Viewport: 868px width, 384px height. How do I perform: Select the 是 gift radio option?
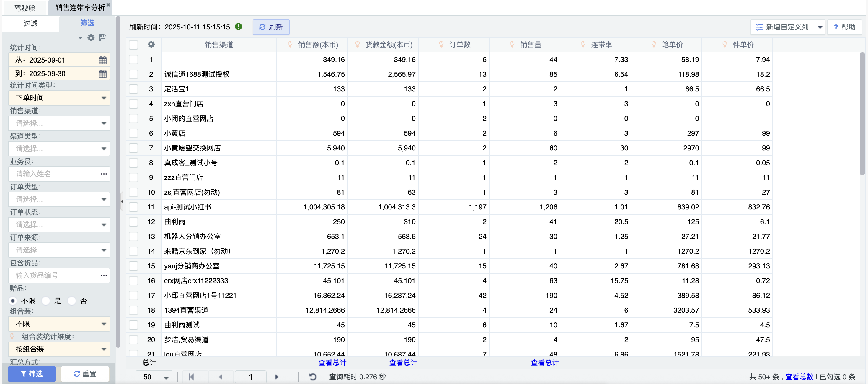click(46, 301)
